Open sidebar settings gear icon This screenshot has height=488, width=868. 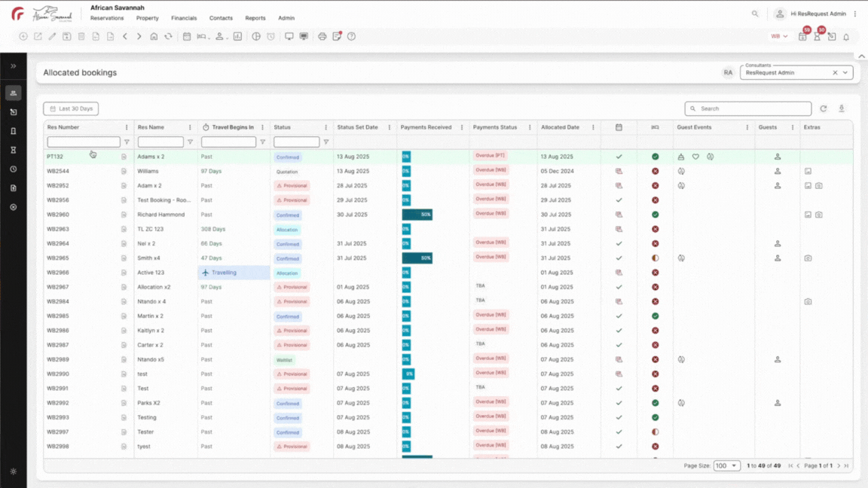pyautogui.click(x=14, y=471)
